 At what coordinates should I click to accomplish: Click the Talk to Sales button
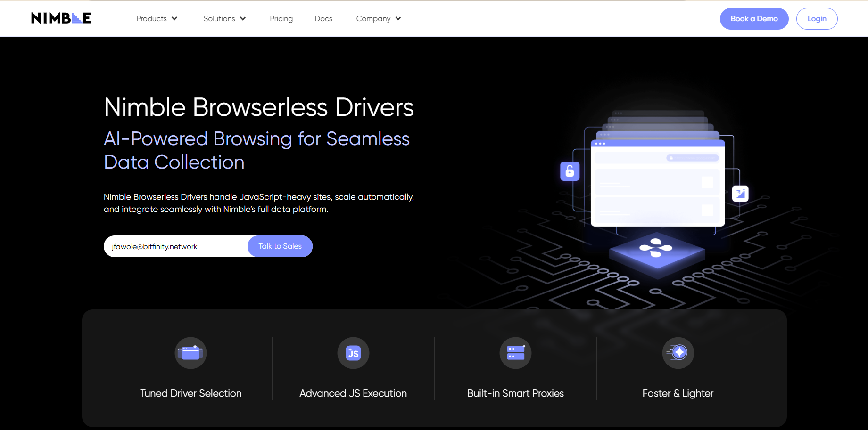tap(280, 246)
